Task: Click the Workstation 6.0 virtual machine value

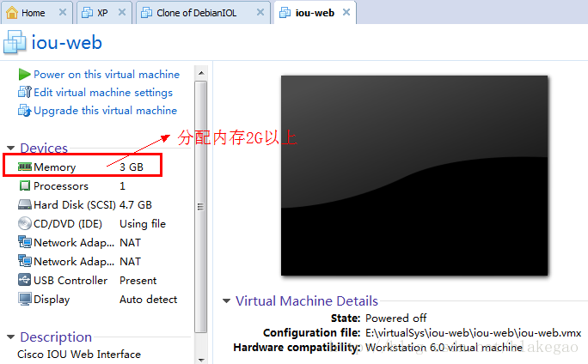Action: click(x=444, y=347)
